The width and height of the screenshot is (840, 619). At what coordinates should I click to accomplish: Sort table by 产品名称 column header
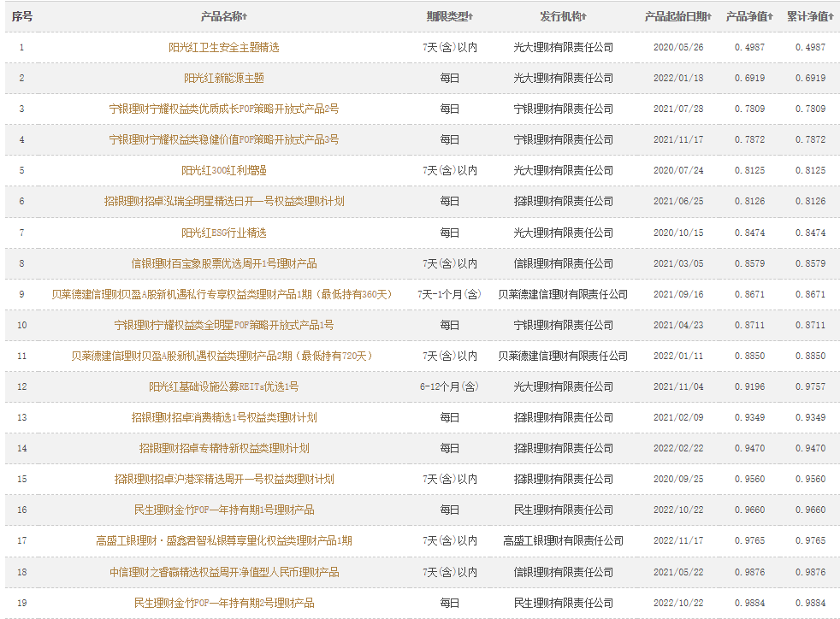223,16
